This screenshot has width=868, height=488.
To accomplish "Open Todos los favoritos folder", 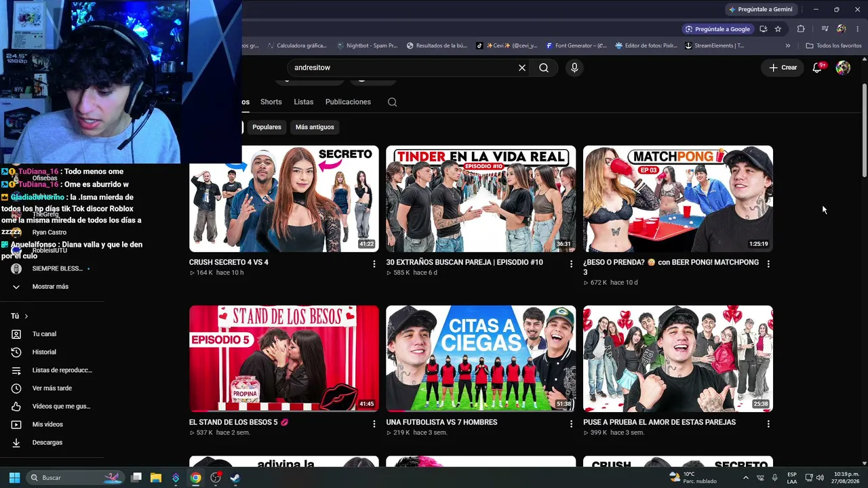I will (833, 46).
